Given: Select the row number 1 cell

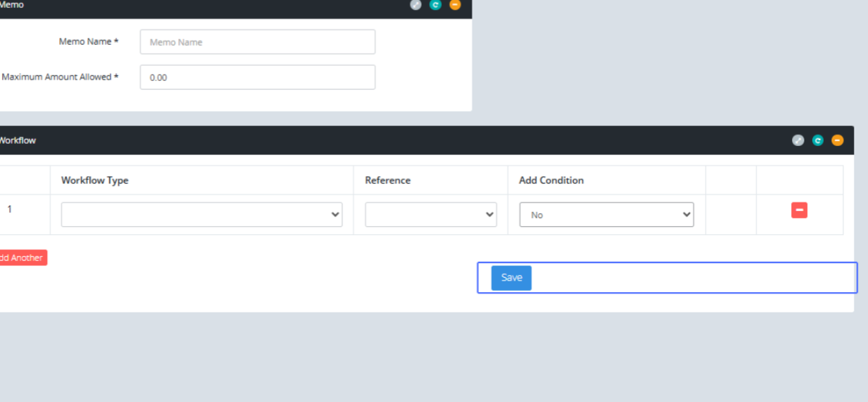Looking at the screenshot, I should pos(10,210).
